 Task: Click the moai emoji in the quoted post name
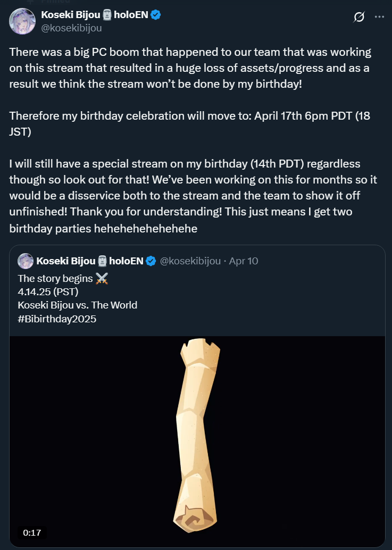coord(102,261)
